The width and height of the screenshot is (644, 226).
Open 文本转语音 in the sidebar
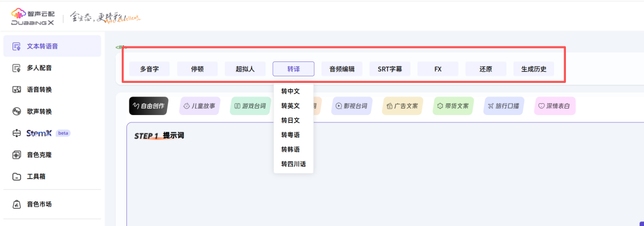(52, 46)
